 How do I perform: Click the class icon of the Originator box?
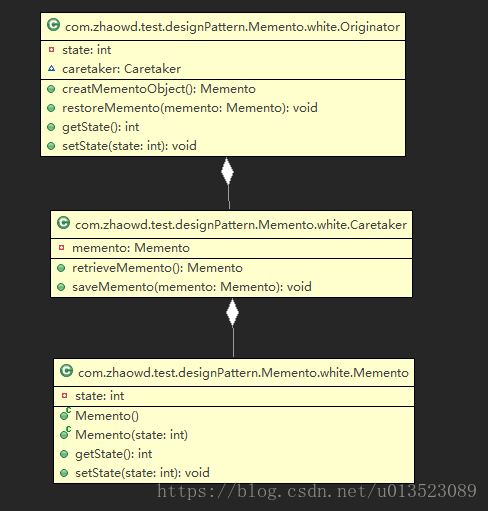(x=53, y=25)
